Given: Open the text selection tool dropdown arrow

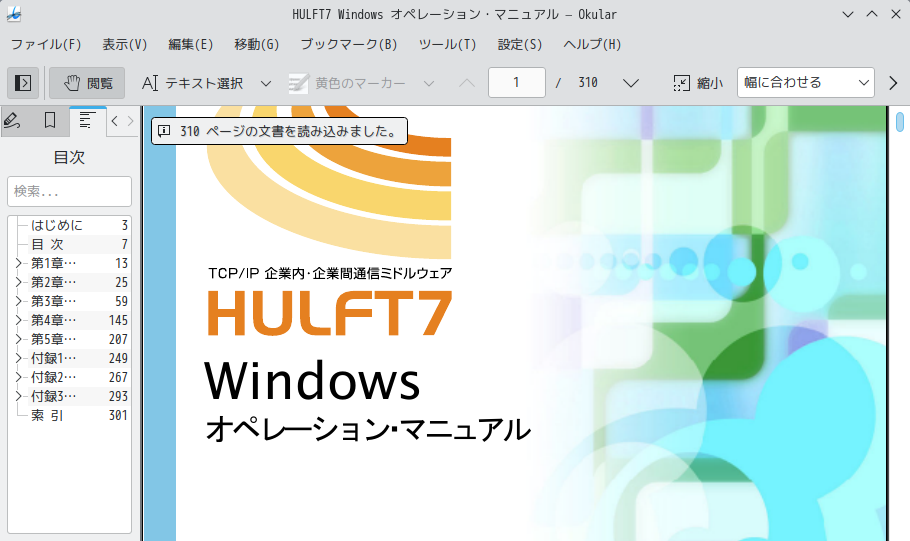Looking at the screenshot, I should [x=266, y=84].
